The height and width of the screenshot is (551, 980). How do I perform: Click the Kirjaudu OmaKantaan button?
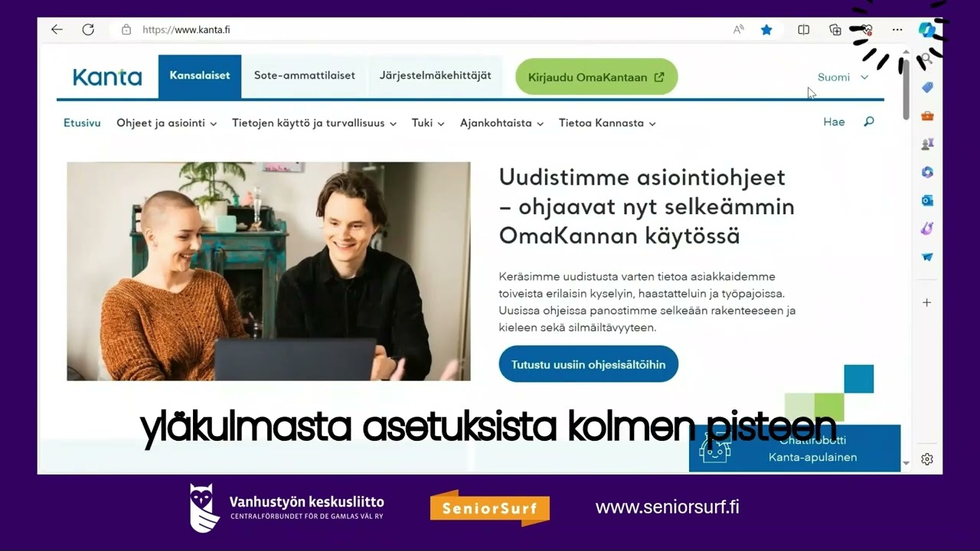596,77
